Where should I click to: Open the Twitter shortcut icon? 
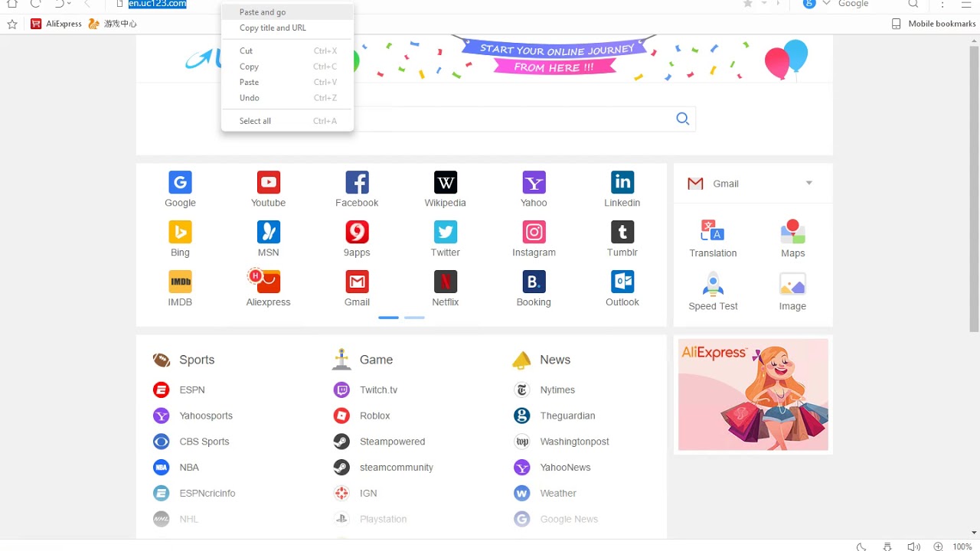[x=446, y=232]
